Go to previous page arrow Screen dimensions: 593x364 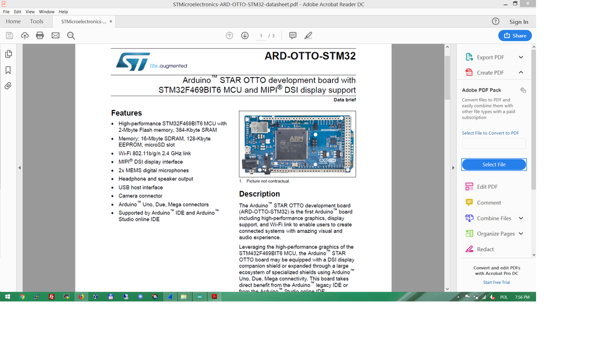[x=229, y=36]
